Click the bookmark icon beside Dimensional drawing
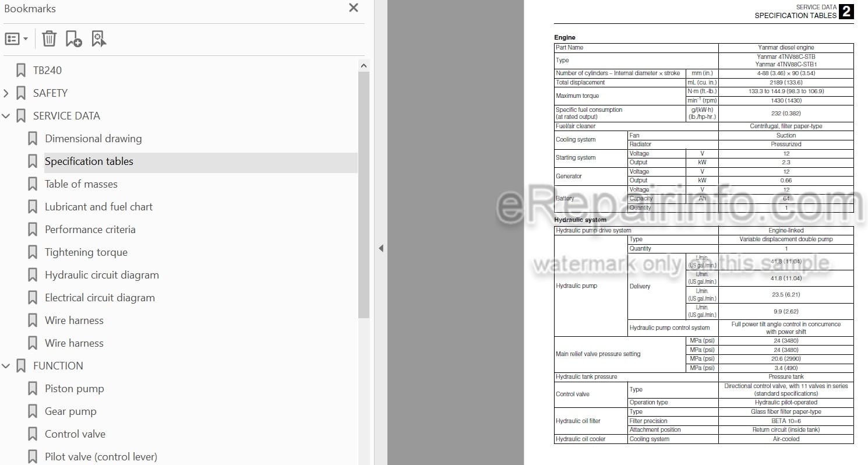Screen dimensions: 868x465 tap(33, 139)
